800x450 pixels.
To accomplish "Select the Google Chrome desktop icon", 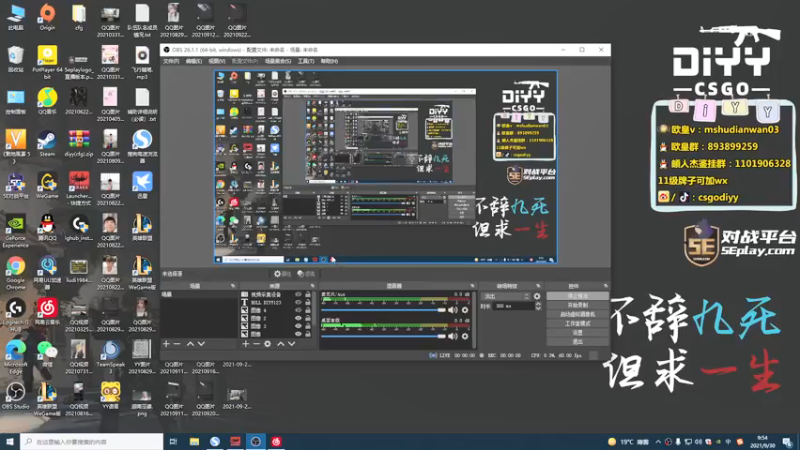I will 15,273.
